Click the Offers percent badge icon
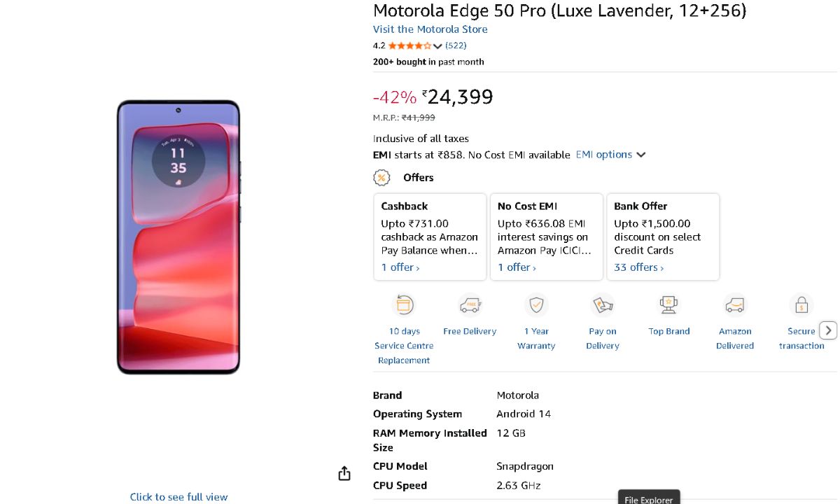The image size is (840, 504). click(x=381, y=178)
